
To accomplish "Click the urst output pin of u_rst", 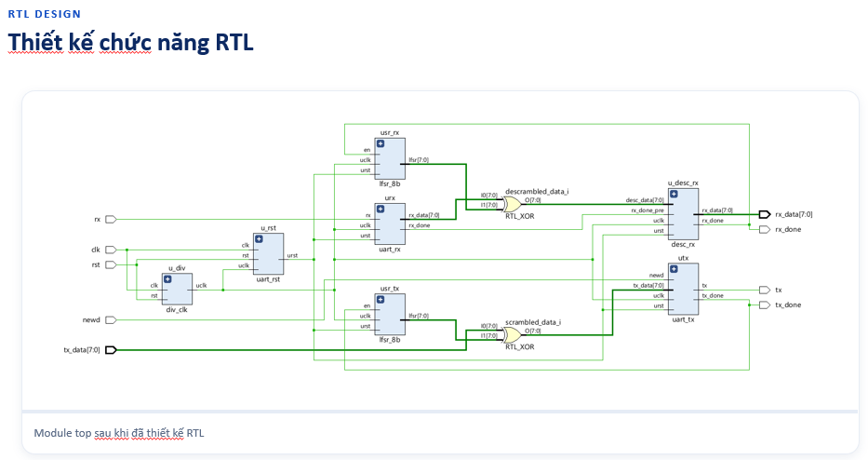I will (292, 255).
